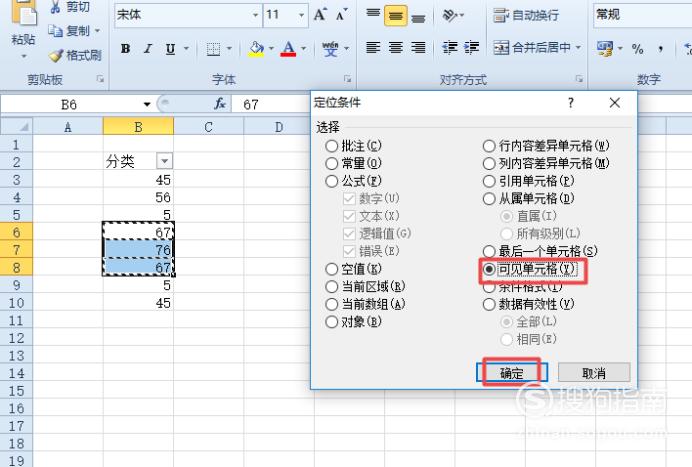Screen dimensions: 692x467
Task: Click the phonetic guide (wén) icon
Action: (x=330, y=49)
